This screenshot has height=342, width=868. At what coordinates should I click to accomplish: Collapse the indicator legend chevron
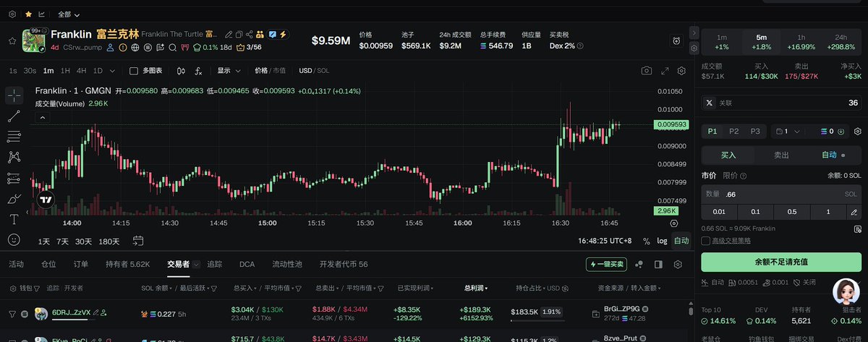click(42, 117)
